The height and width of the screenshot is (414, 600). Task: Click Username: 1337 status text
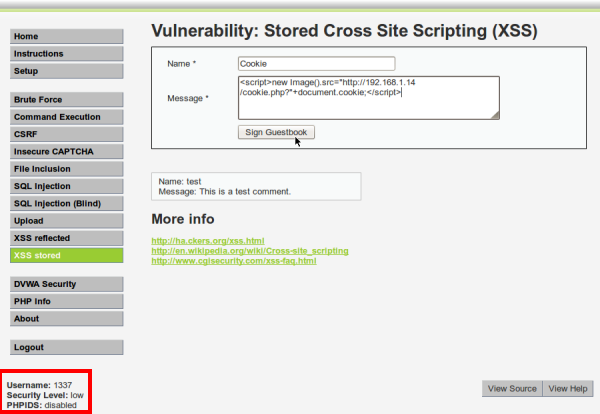coord(39,385)
